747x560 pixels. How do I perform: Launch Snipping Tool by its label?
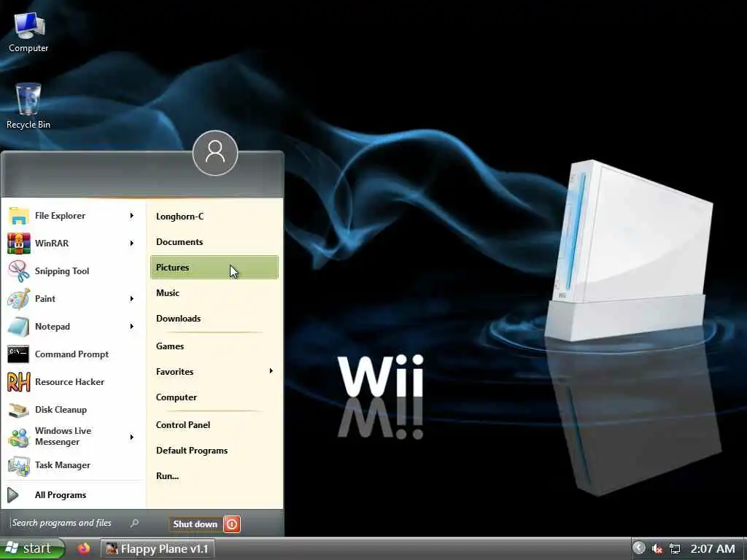pyautogui.click(x=62, y=271)
